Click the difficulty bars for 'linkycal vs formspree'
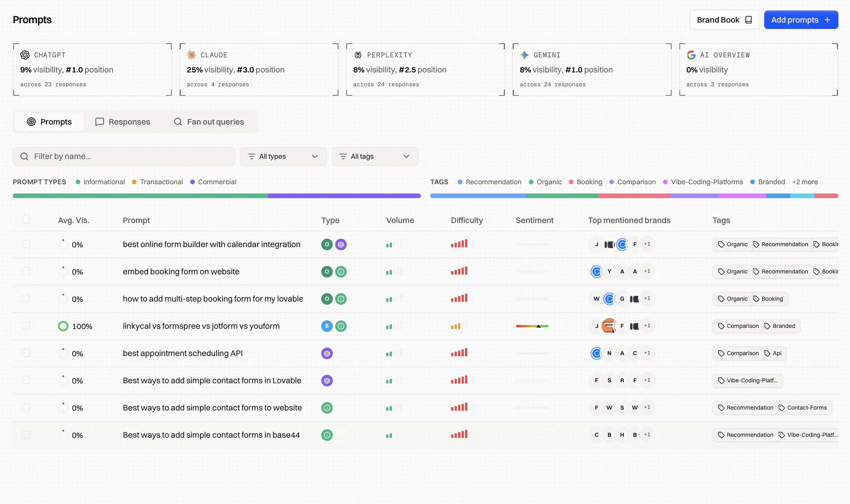The width and height of the screenshot is (850, 504). pyautogui.click(x=459, y=326)
